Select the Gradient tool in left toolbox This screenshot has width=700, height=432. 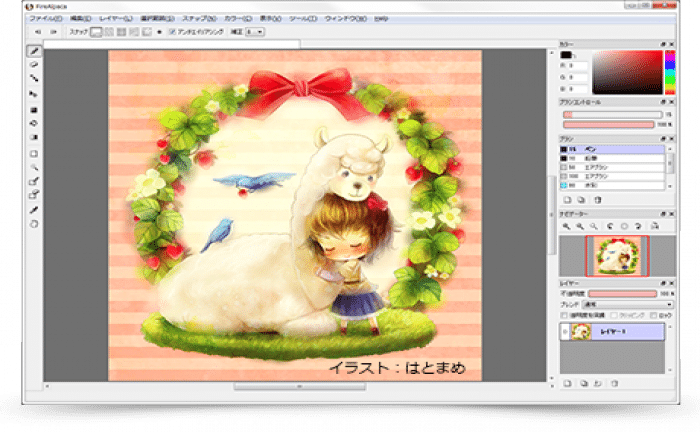34,137
